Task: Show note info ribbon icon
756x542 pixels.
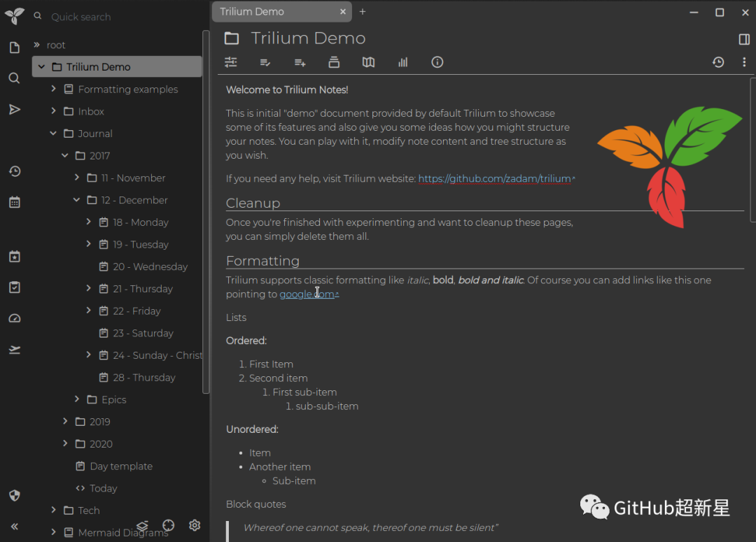Action: pos(437,62)
